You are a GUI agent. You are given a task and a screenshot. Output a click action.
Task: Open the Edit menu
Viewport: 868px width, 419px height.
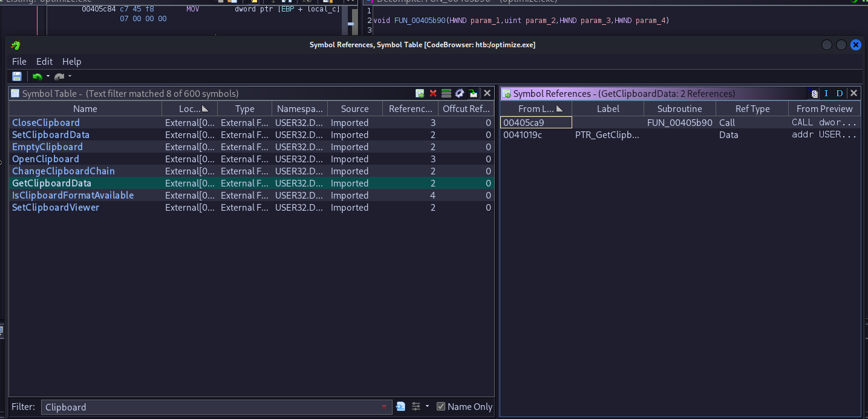[44, 62]
